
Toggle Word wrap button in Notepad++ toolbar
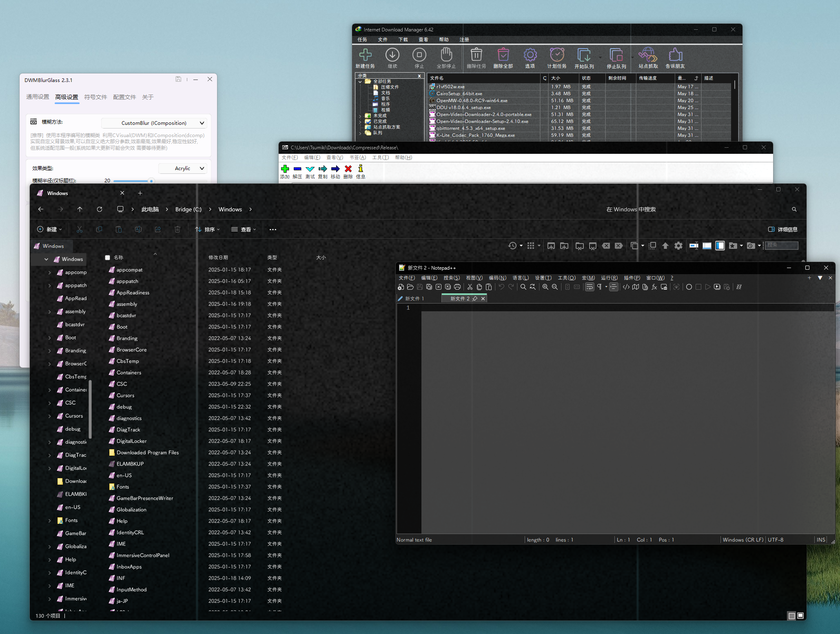point(590,287)
